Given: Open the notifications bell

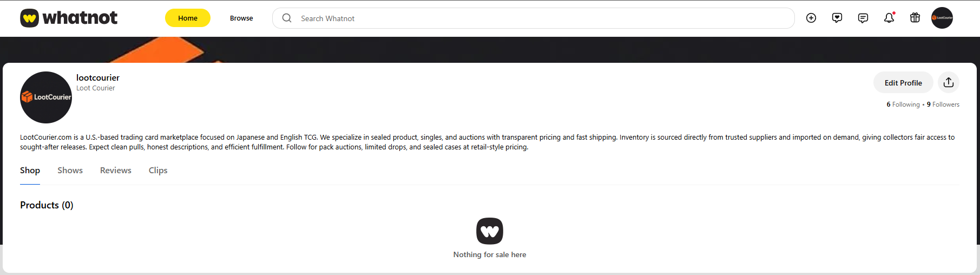Looking at the screenshot, I should 889,18.
